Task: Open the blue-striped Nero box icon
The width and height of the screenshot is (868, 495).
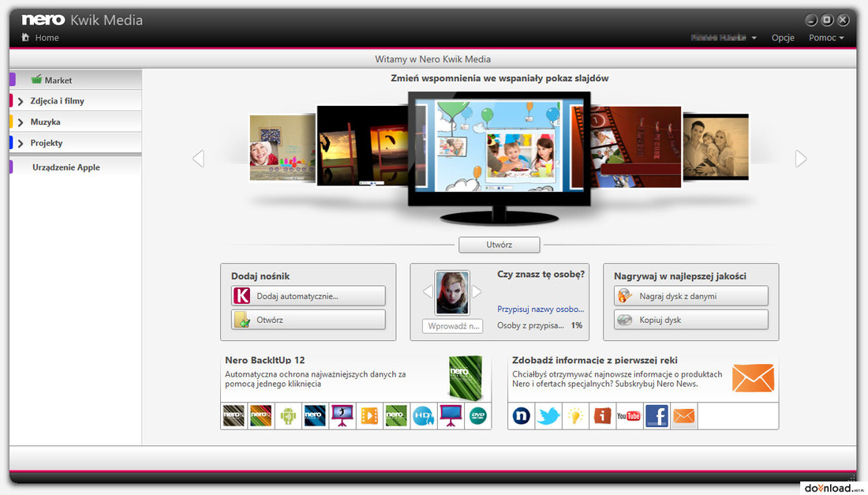Action: click(315, 415)
